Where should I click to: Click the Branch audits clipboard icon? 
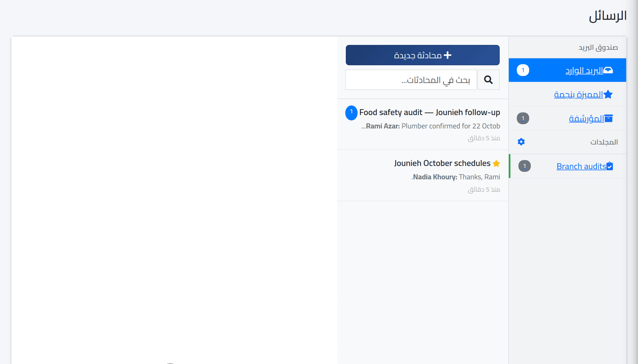pos(610,166)
